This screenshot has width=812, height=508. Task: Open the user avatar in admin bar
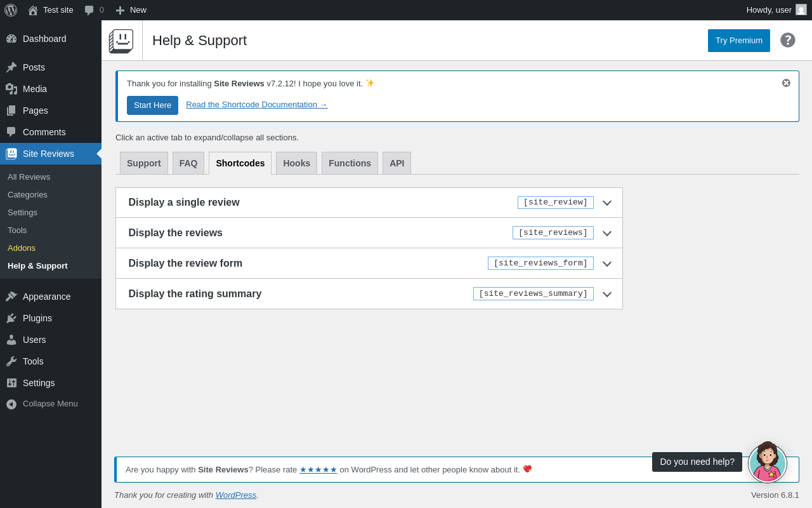point(801,10)
